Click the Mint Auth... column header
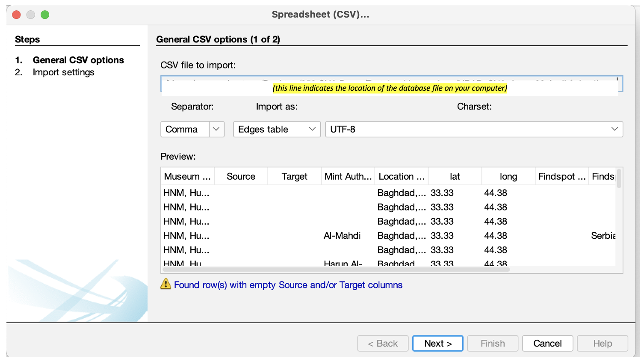 348,176
